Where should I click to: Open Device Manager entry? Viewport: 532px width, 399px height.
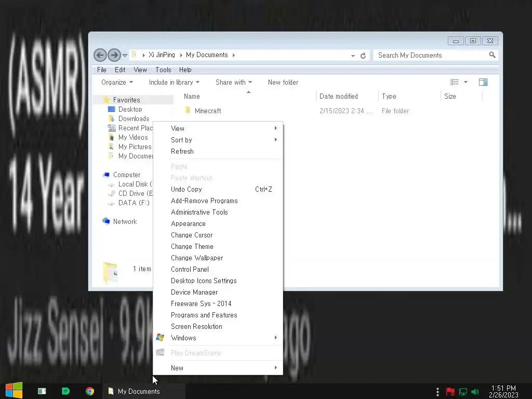point(218,292)
